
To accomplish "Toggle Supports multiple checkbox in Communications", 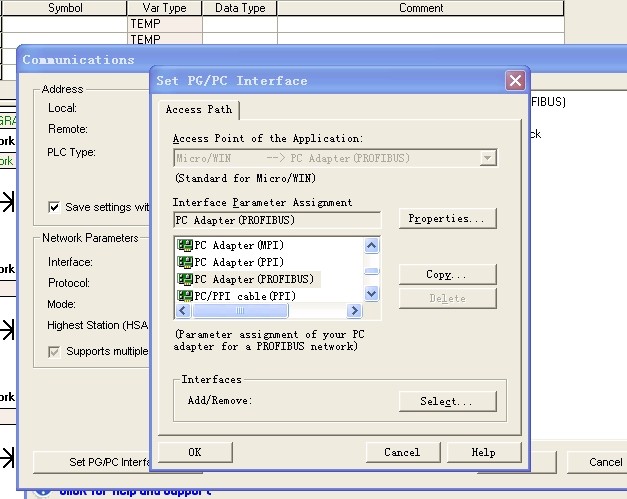I will coord(54,352).
